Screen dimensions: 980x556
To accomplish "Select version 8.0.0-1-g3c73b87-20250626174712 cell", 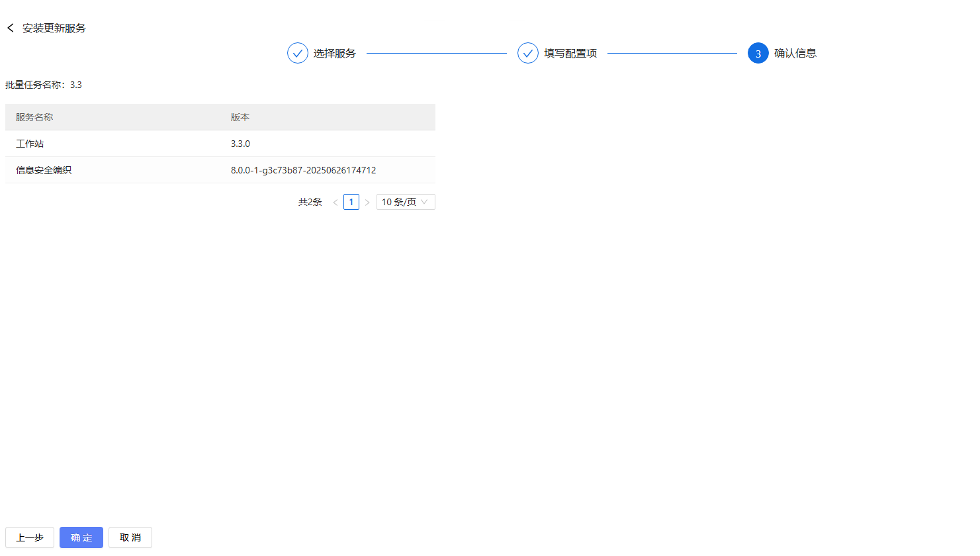I will (x=328, y=170).
